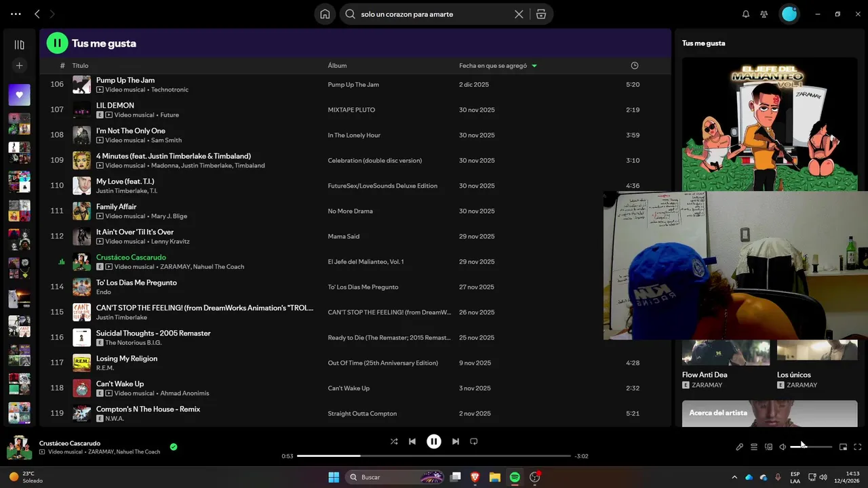Click the search text field in Spotify
The width and height of the screenshot is (868, 488).
(x=434, y=14)
